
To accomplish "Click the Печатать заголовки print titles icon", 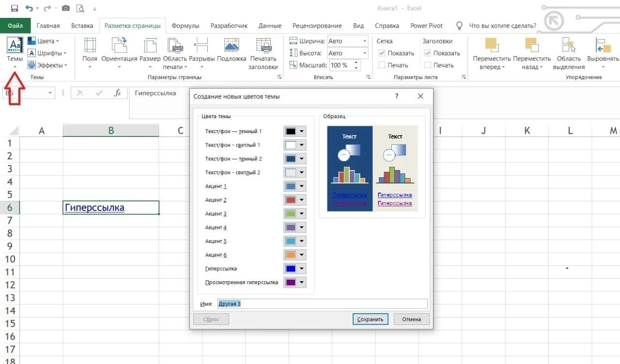I will (263, 45).
